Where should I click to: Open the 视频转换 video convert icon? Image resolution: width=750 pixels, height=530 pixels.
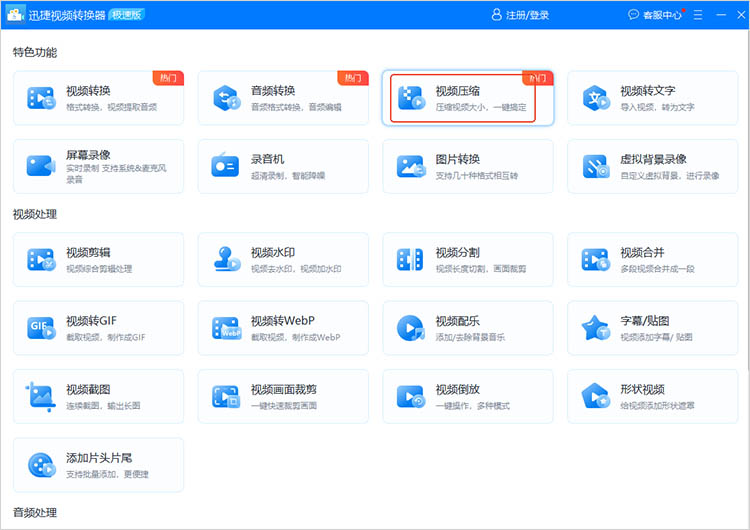(41, 98)
